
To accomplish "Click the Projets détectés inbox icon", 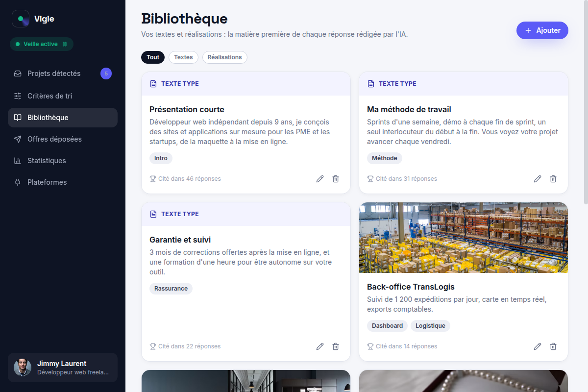I will click(x=18, y=73).
